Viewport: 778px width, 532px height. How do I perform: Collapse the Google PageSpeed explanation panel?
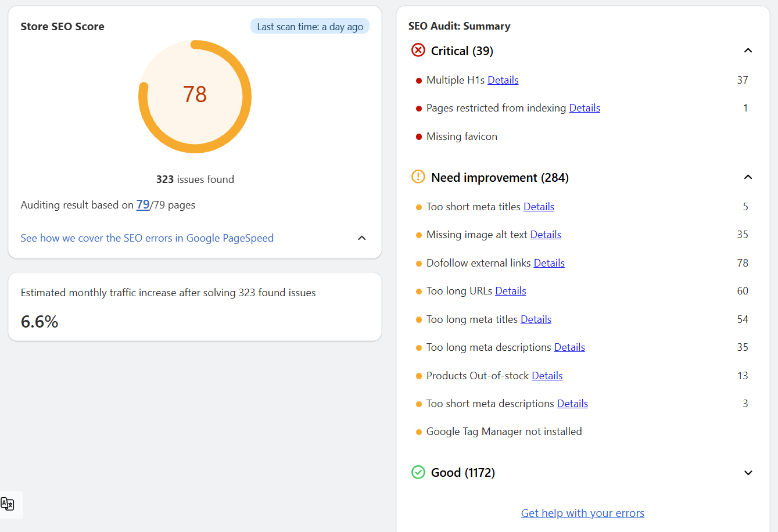click(x=361, y=238)
